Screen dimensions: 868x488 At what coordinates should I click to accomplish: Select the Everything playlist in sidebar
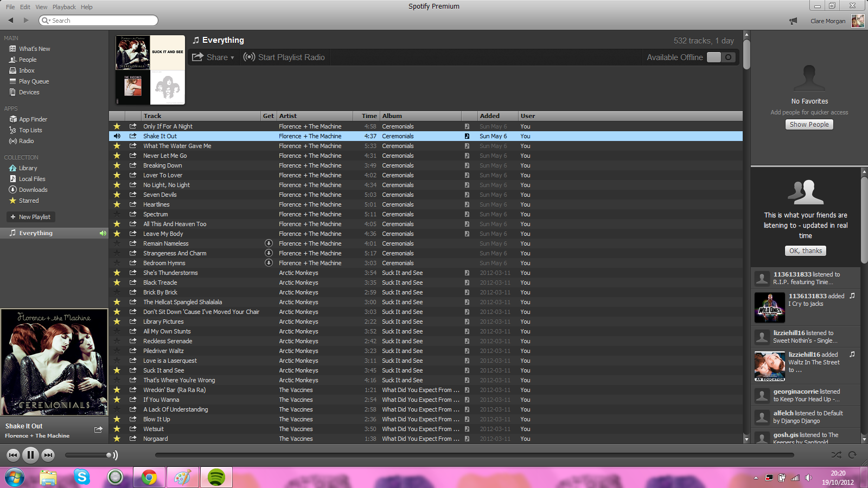(54, 233)
